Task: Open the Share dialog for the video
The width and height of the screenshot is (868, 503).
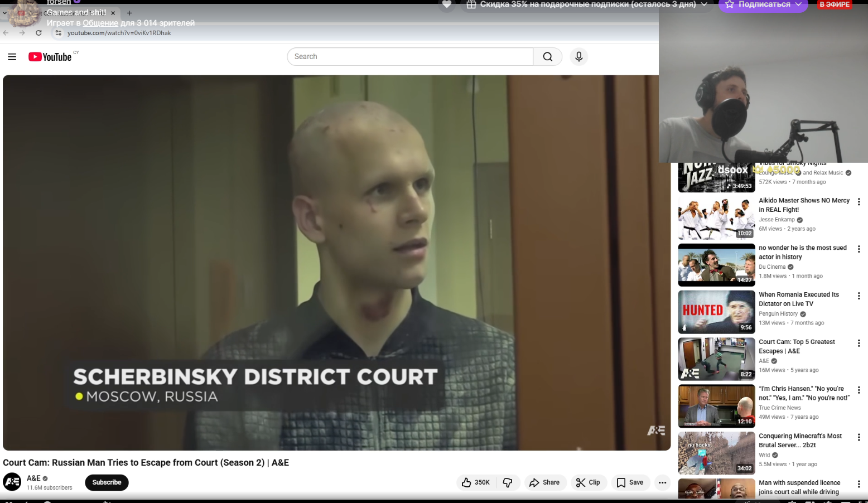Action: tap(544, 482)
